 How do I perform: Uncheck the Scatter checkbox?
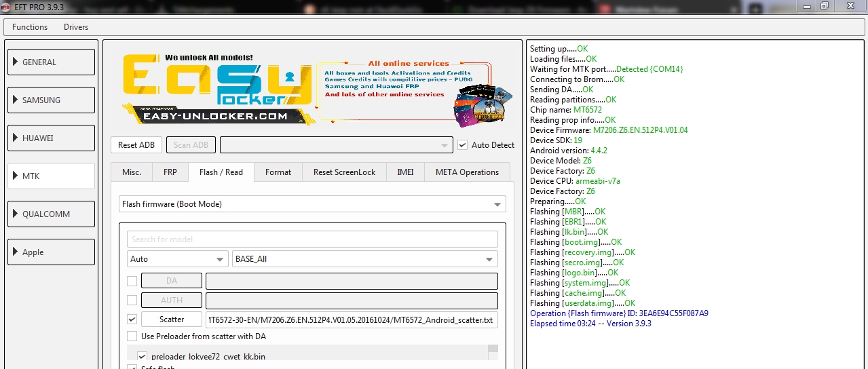[132, 319]
